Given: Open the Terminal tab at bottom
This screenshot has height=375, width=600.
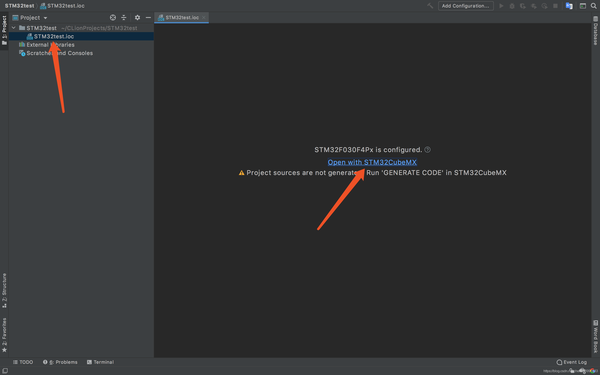Looking at the screenshot, I should (x=100, y=362).
